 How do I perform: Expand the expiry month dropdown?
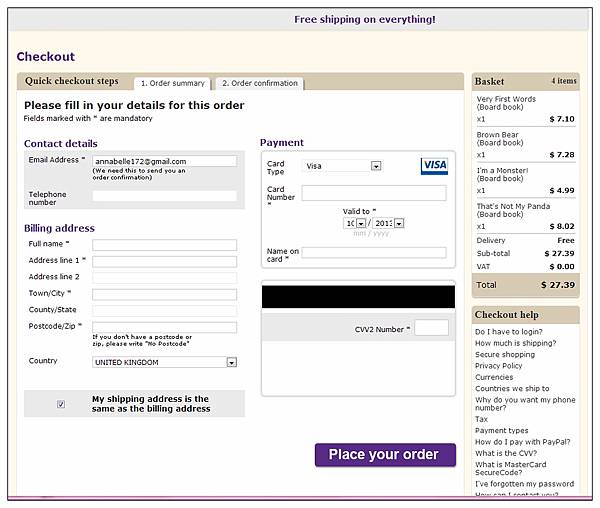[354, 223]
